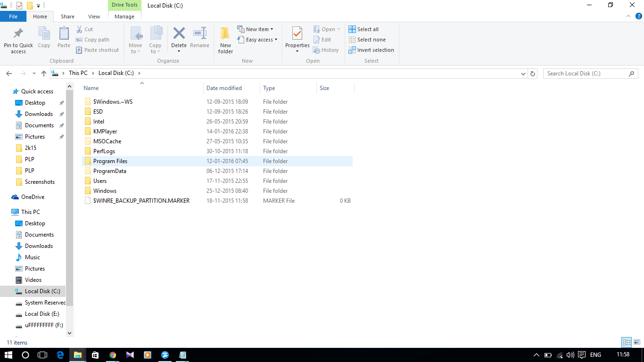Open the Manage tab under Drive Tools
Screen dimensions: 644x362
124,16
